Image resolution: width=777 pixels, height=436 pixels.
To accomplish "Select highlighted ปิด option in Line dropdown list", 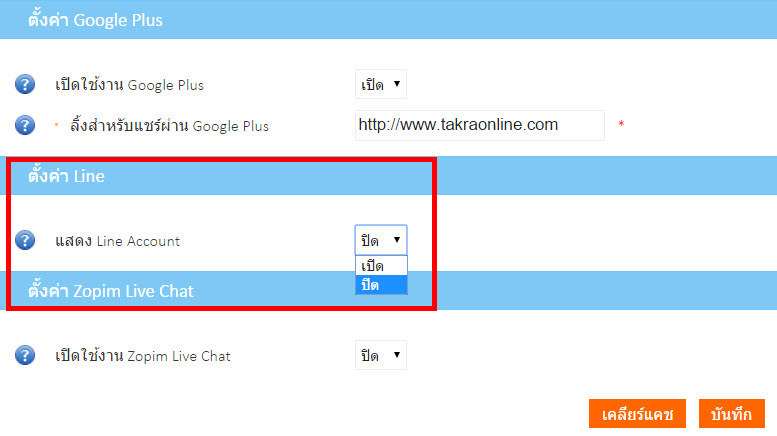I will [381, 285].
